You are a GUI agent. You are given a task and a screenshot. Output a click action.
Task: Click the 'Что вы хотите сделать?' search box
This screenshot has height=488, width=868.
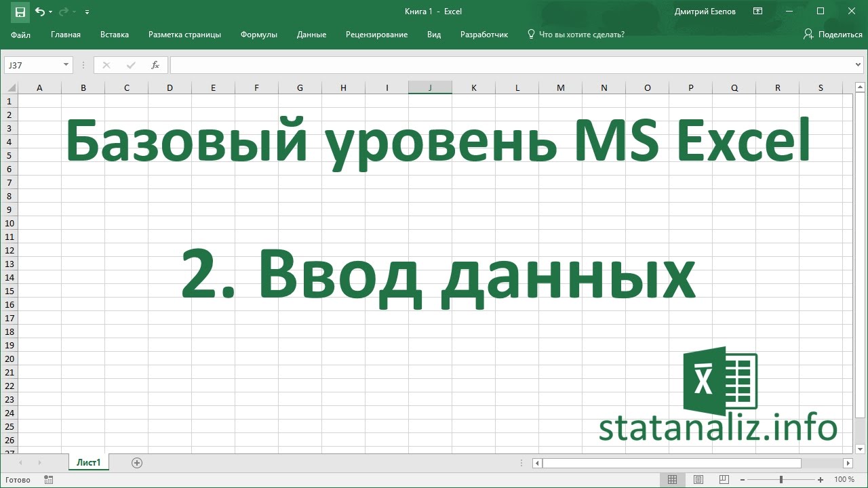(x=576, y=35)
